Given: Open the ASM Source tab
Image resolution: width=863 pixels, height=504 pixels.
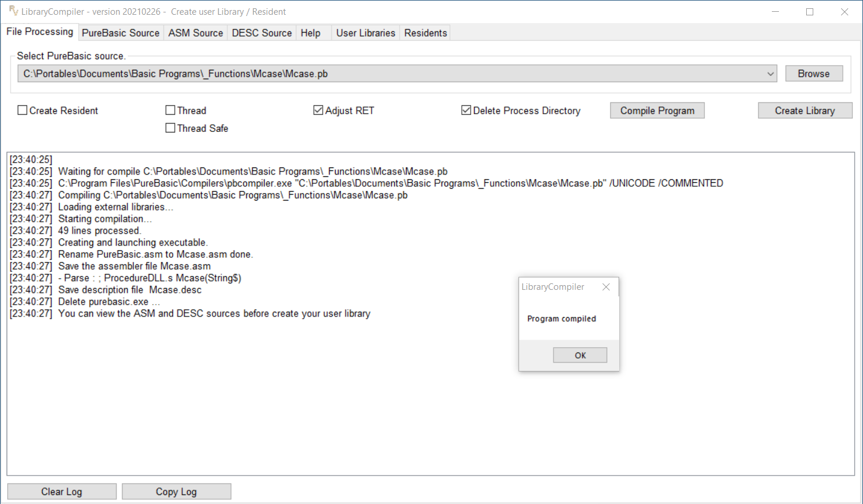Looking at the screenshot, I should (195, 33).
